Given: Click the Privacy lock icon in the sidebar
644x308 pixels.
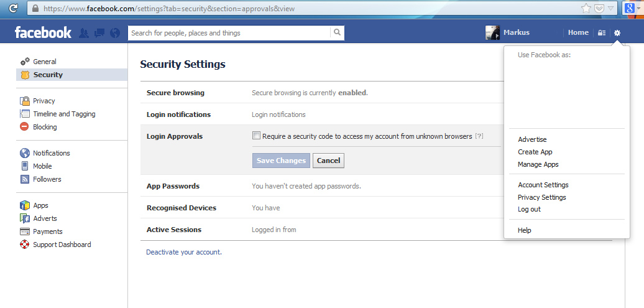Looking at the screenshot, I should coord(25,101).
